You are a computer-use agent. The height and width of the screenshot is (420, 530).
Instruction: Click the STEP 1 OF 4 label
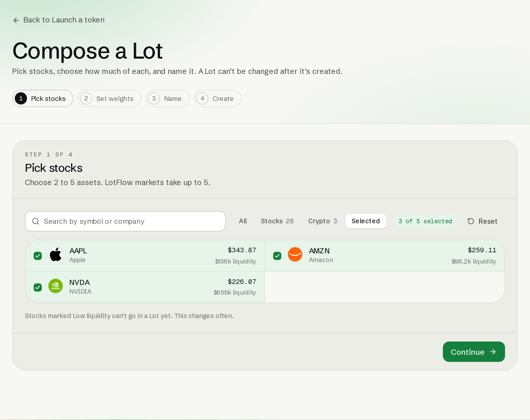[49, 154]
